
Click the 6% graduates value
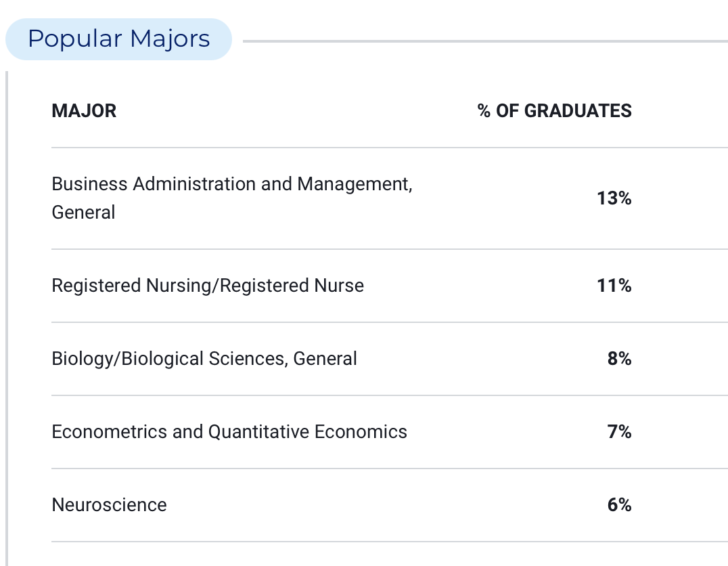[619, 504]
